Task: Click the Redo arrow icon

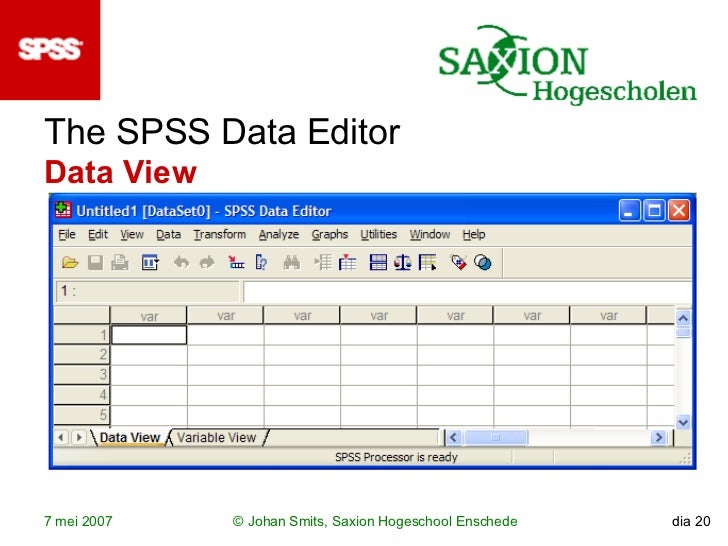Action: click(207, 263)
